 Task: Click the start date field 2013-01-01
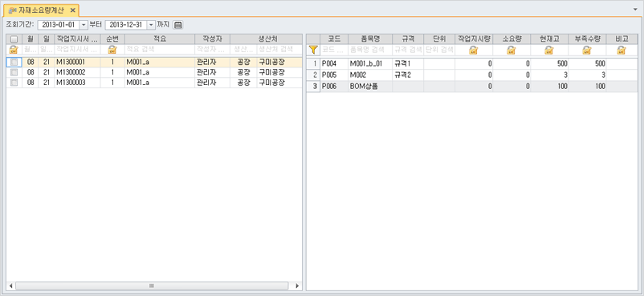coord(59,25)
